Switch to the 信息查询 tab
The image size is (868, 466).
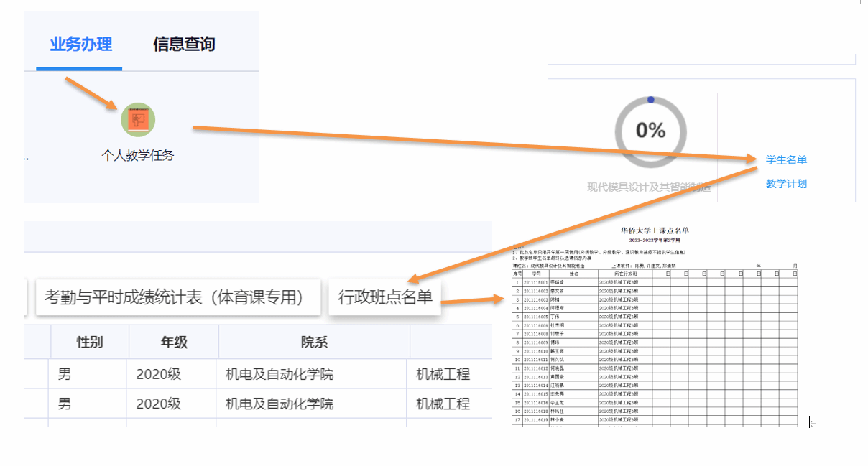click(x=184, y=45)
